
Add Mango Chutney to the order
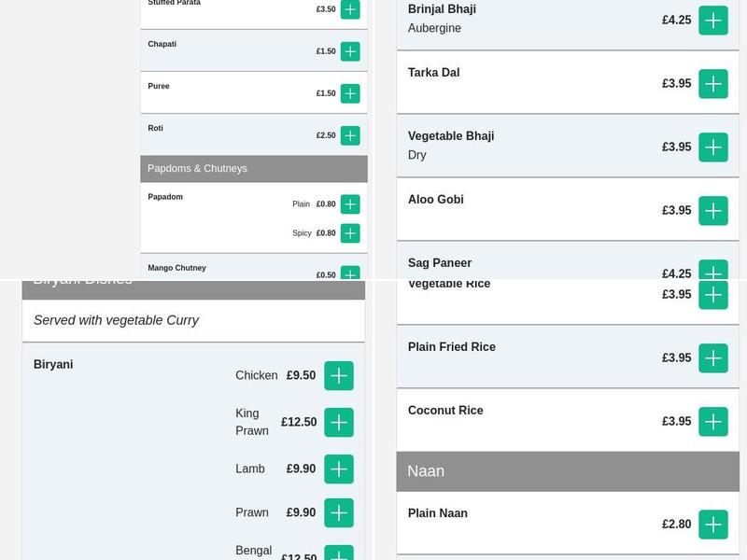pos(350,273)
